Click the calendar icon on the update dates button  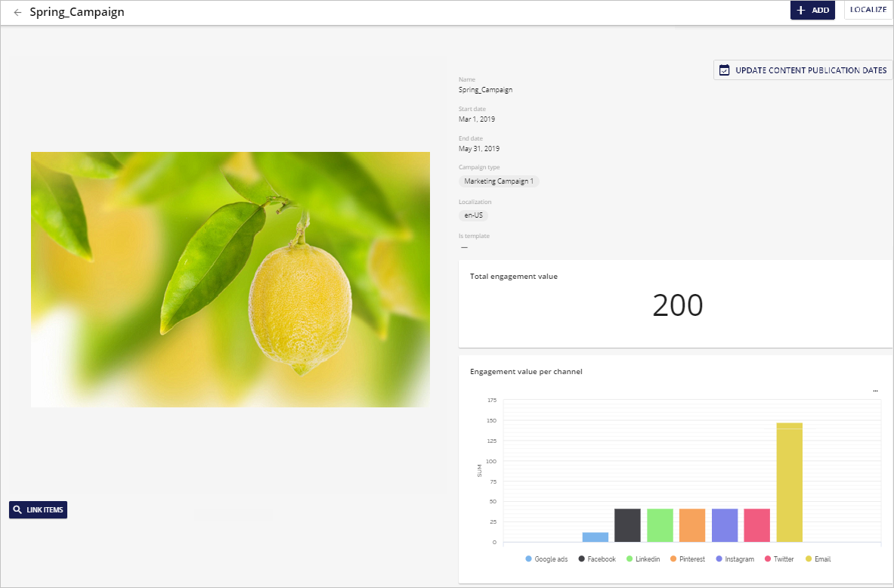pos(725,70)
